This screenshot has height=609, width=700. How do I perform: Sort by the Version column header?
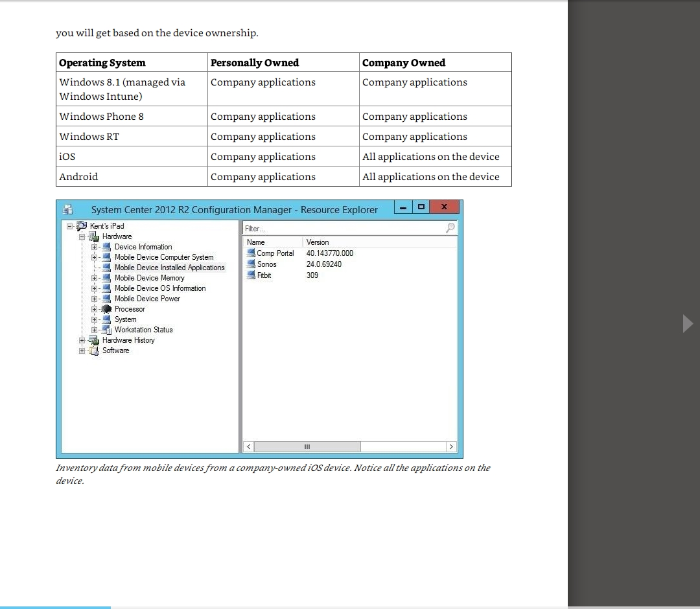(x=318, y=242)
